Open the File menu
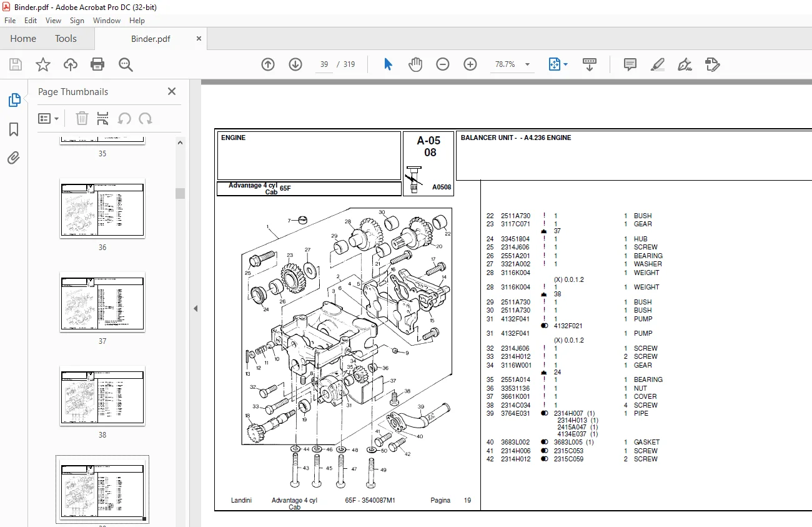 click(10, 21)
